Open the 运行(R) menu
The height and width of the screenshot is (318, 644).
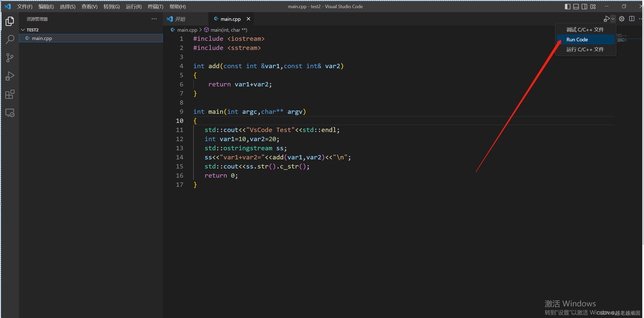click(134, 7)
